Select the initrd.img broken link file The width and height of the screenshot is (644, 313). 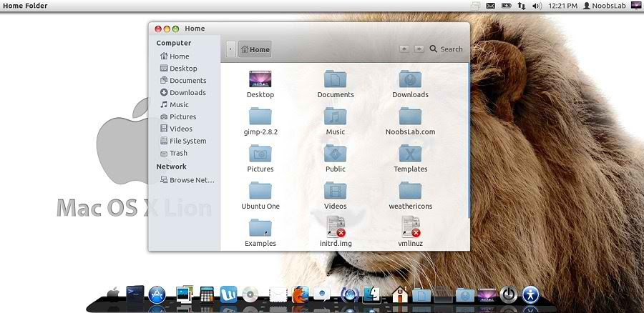click(335, 227)
